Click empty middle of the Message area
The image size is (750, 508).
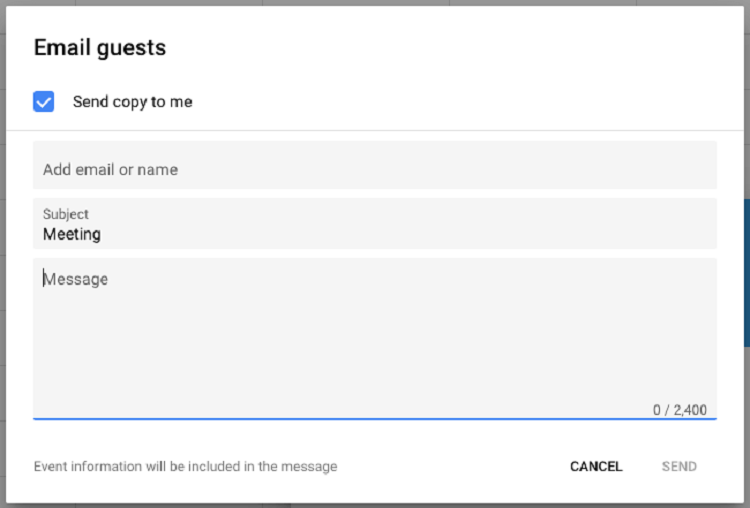pyautogui.click(x=375, y=340)
